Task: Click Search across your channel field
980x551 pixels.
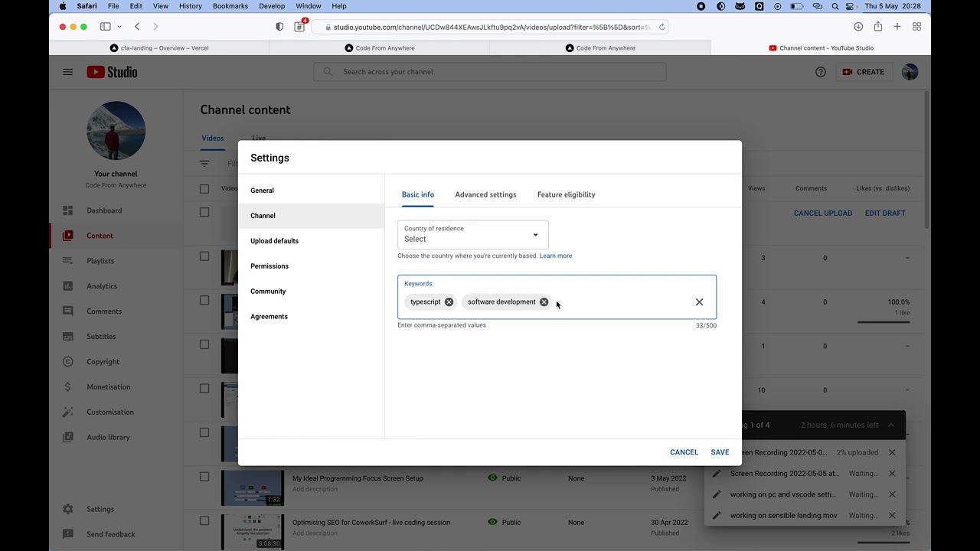Action: click(x=490, y=72)
